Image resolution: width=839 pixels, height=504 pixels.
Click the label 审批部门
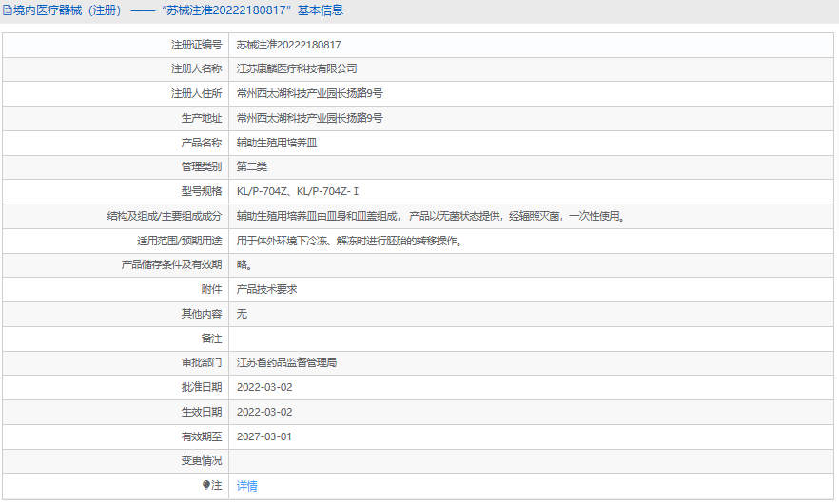click(x=202, y=362)
